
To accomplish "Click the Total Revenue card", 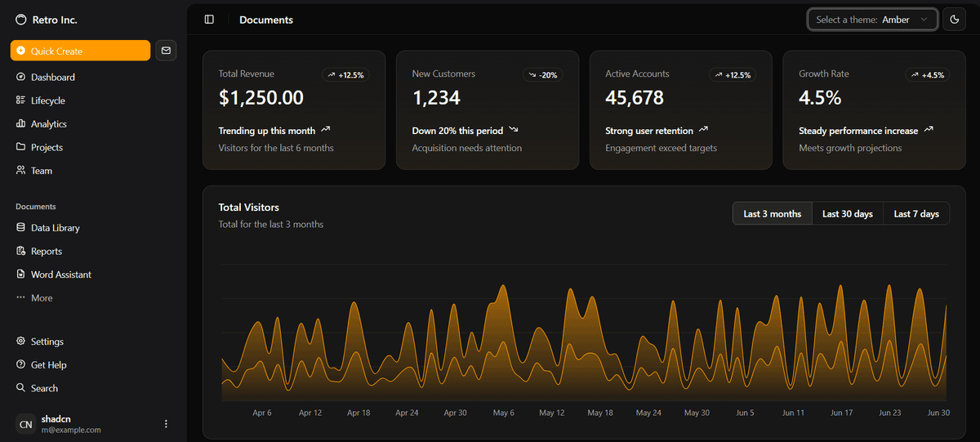I will click(293, 110).
